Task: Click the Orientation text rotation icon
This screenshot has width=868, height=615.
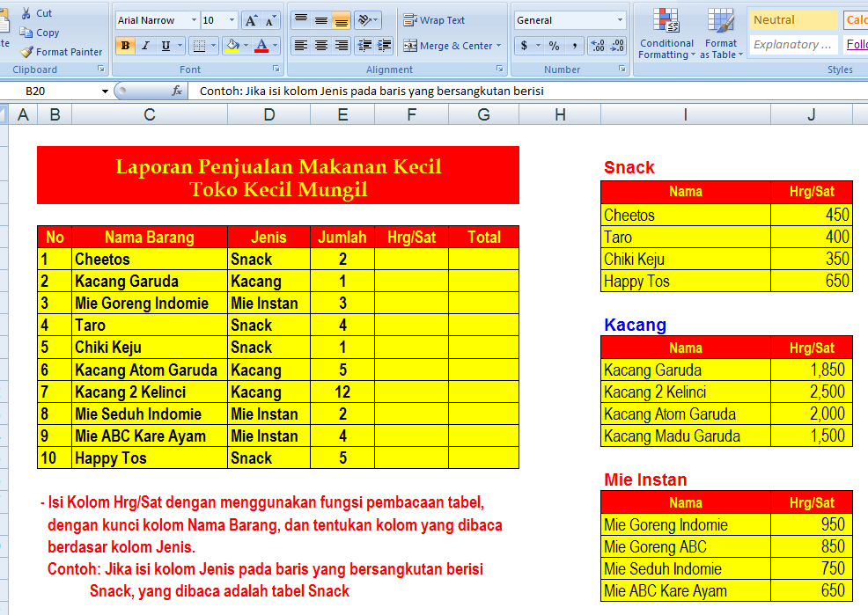Action: pyautogui.click(x=364, y=20)
